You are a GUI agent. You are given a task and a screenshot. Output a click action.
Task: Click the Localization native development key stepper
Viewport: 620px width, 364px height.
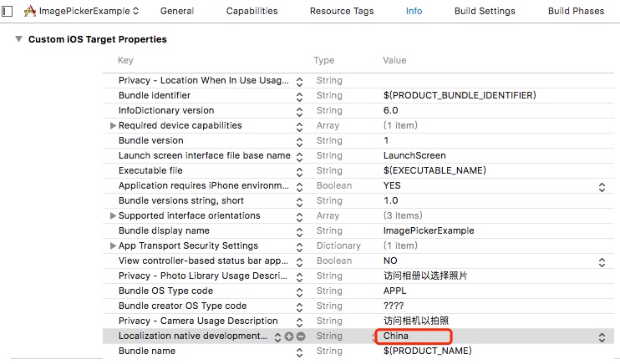(x=277, y=336)
